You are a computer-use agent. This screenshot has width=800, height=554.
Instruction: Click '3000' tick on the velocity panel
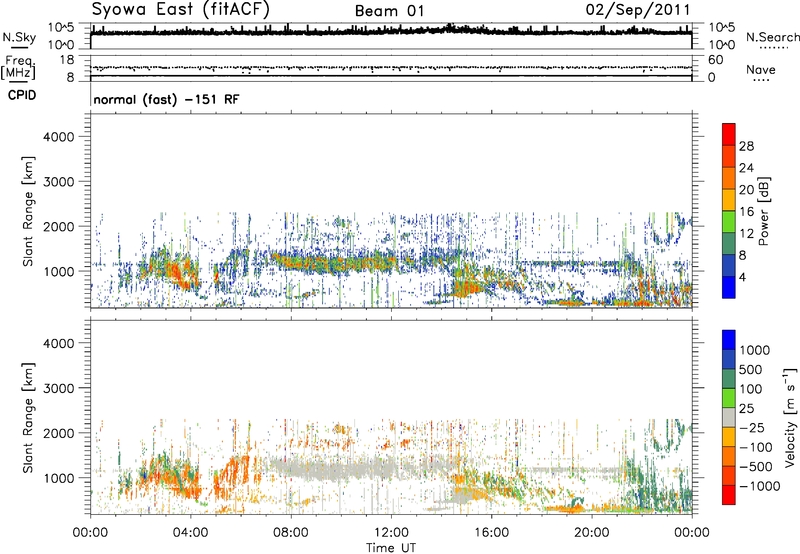coord(59,388)
